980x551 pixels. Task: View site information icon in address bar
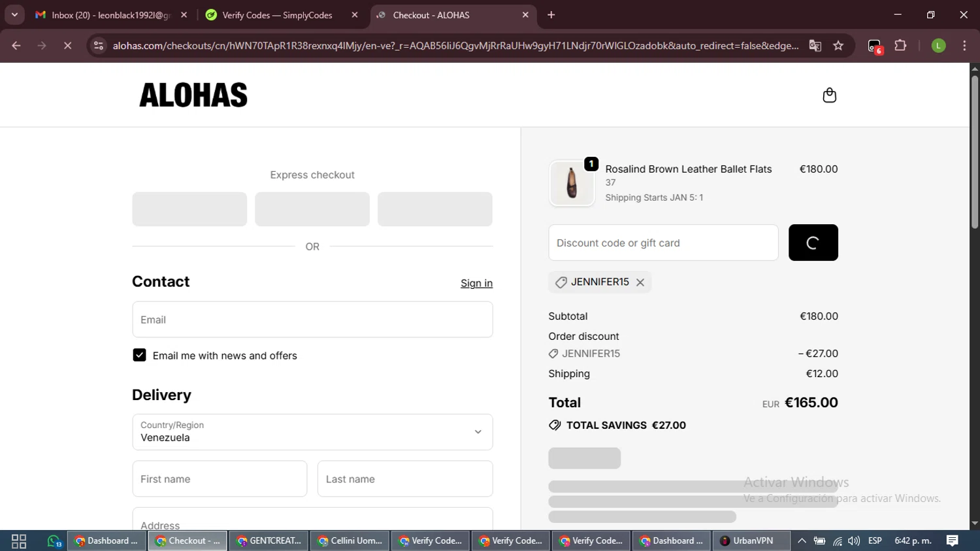tap(98, 46)
